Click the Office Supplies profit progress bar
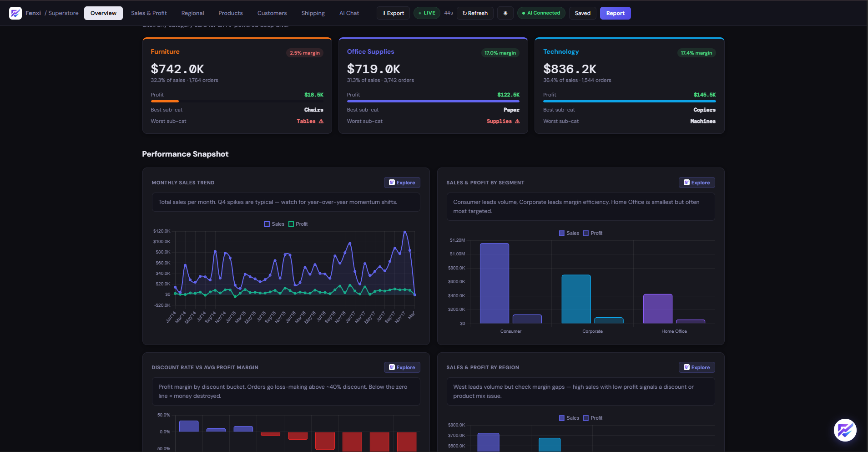Image resolution: width=868 pixels, height=452 pixels. click(433, 101)
